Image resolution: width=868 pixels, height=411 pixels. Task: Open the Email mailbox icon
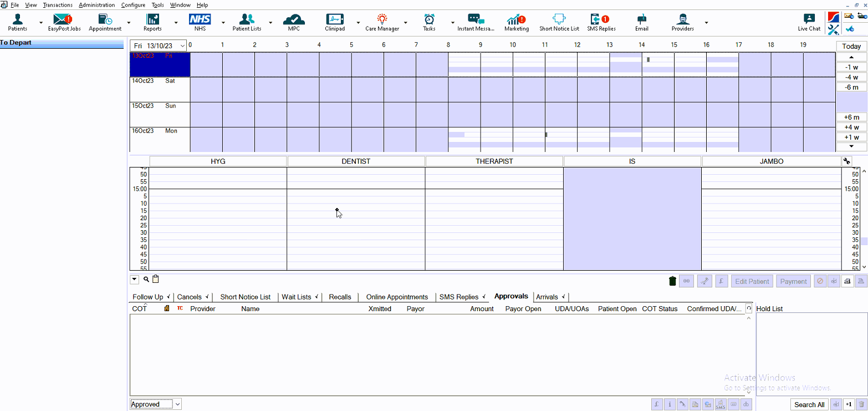642,22
